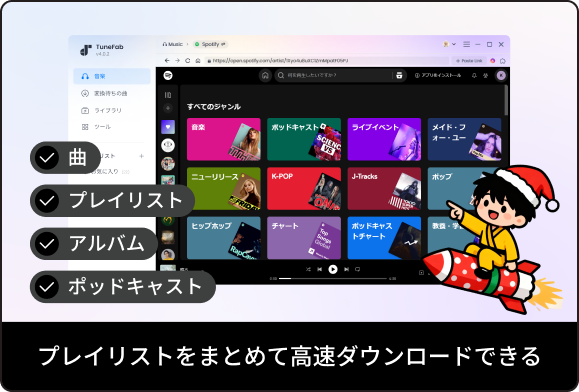Add a new playlist with plus icon
Viewport: 579px width, 392px height.
141,156
